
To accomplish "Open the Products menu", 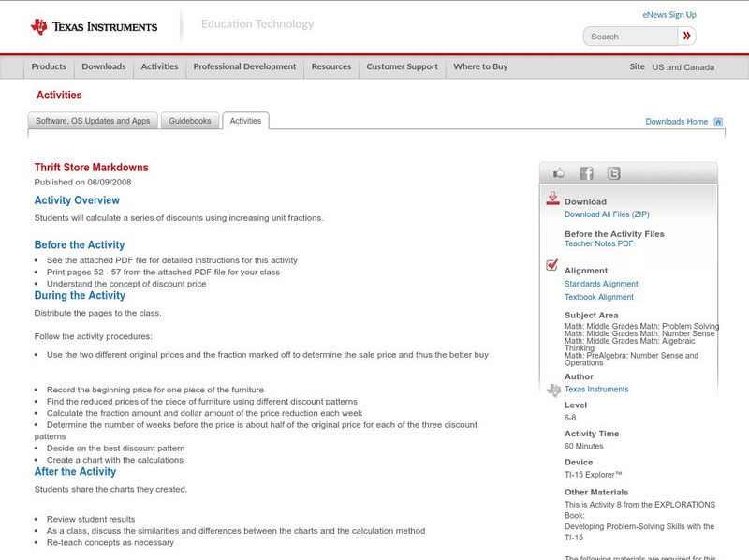I will [x=49, y=67].
